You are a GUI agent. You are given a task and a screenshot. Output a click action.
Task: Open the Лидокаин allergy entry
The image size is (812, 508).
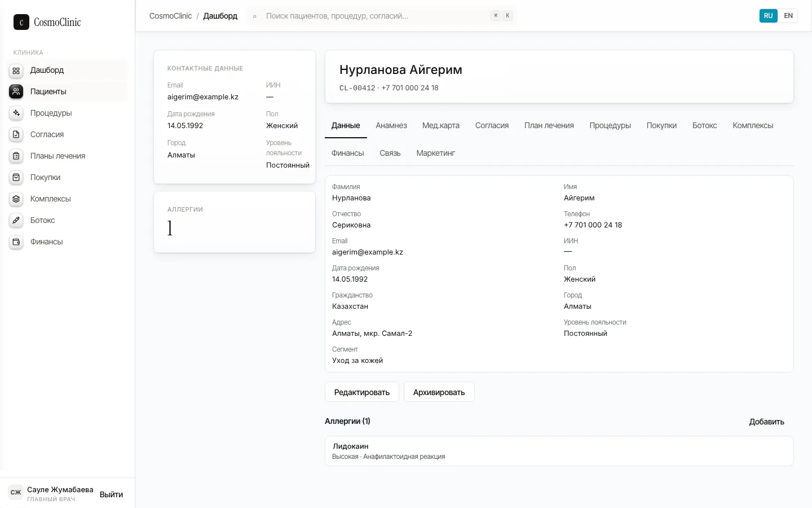[x=559, y=451]
